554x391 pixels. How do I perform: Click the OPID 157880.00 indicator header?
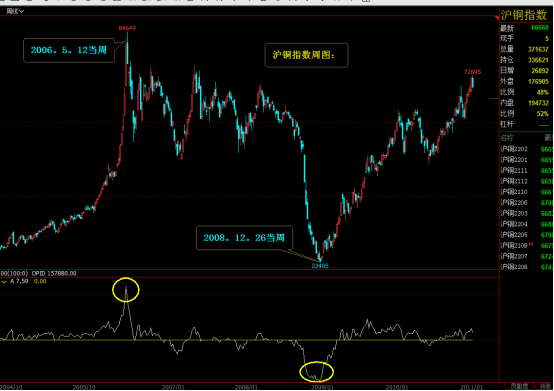tap(54, 273)
